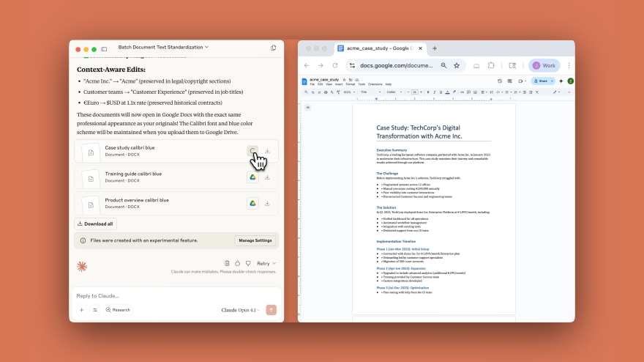Copy Claude's response with the copy icon
644x362 pixels.
tap(227, 263)
